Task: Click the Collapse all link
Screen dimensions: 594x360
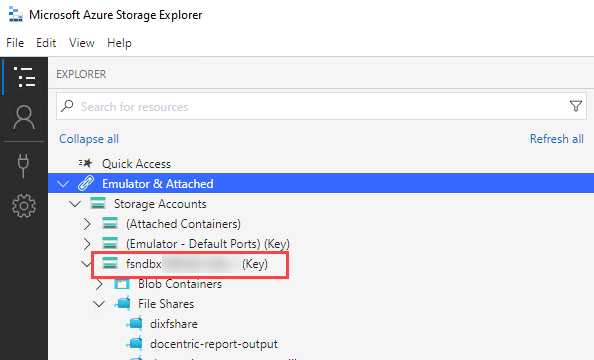Action: (x=89, y=139)
